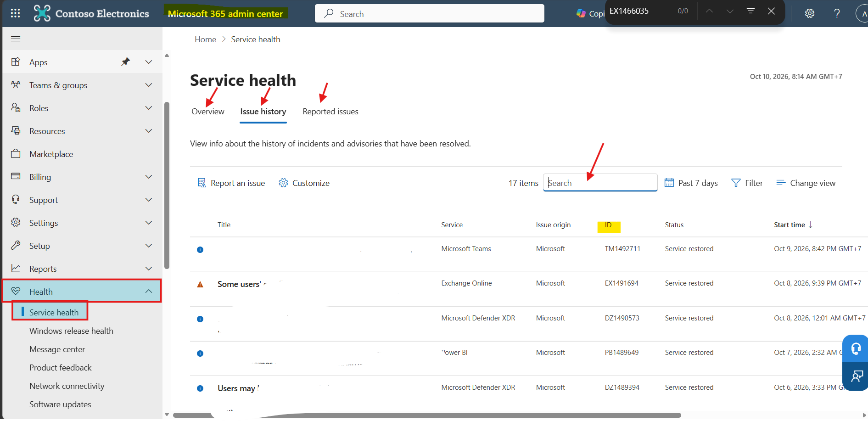Click the Report an issue button
868x421 pixels.
[x=231, y=183]
